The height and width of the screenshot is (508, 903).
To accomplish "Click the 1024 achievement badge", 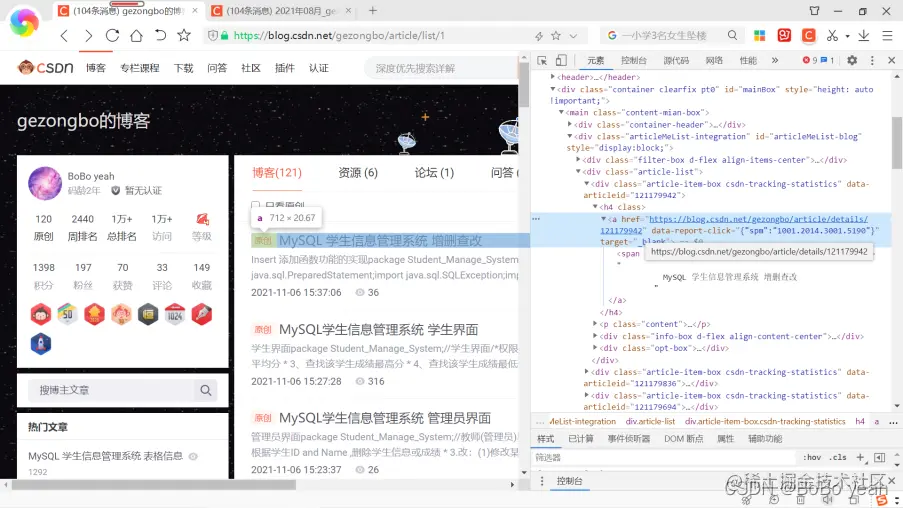I will click(175, 314).
